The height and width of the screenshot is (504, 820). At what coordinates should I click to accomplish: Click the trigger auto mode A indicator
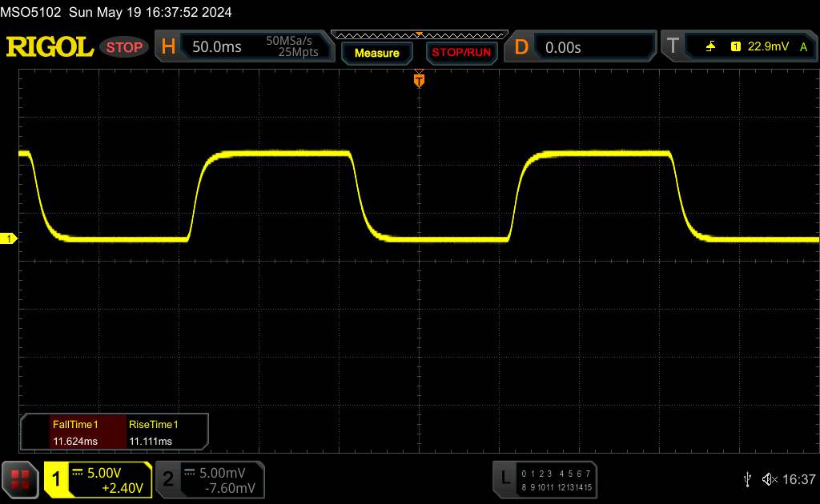click(804, 47)
